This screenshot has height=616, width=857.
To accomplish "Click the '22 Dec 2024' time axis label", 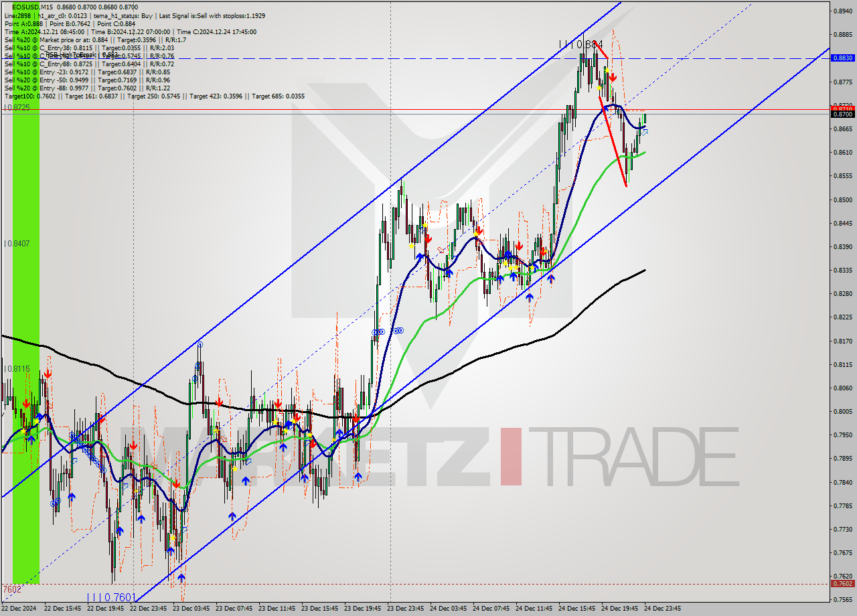I will 19,609.
